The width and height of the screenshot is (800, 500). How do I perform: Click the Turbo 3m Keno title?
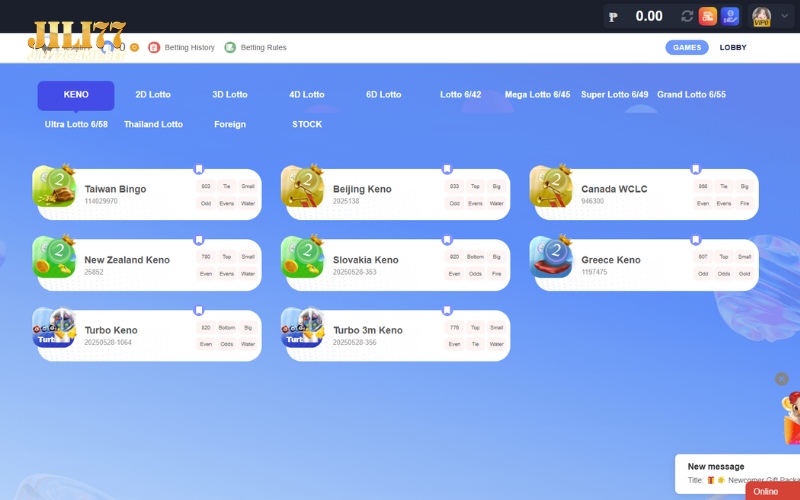pyautogui.click(x=368, y=330)
